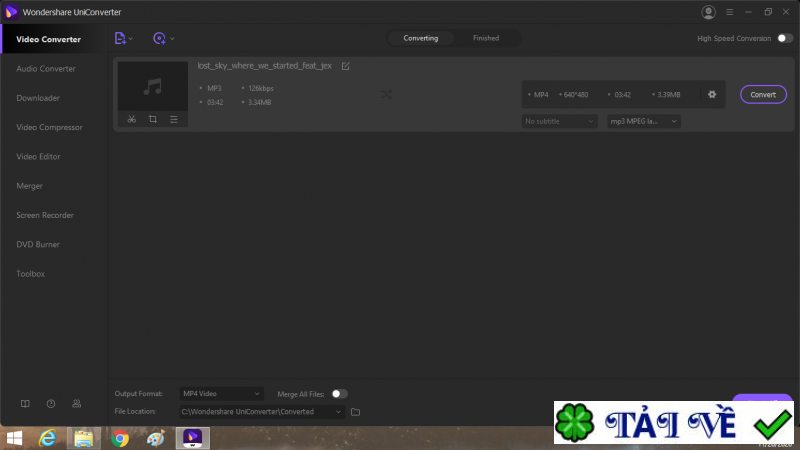The height and width of the screenshot is (450, 800).
Task: Click the scissors trim icon
Action: coord(132,119)
